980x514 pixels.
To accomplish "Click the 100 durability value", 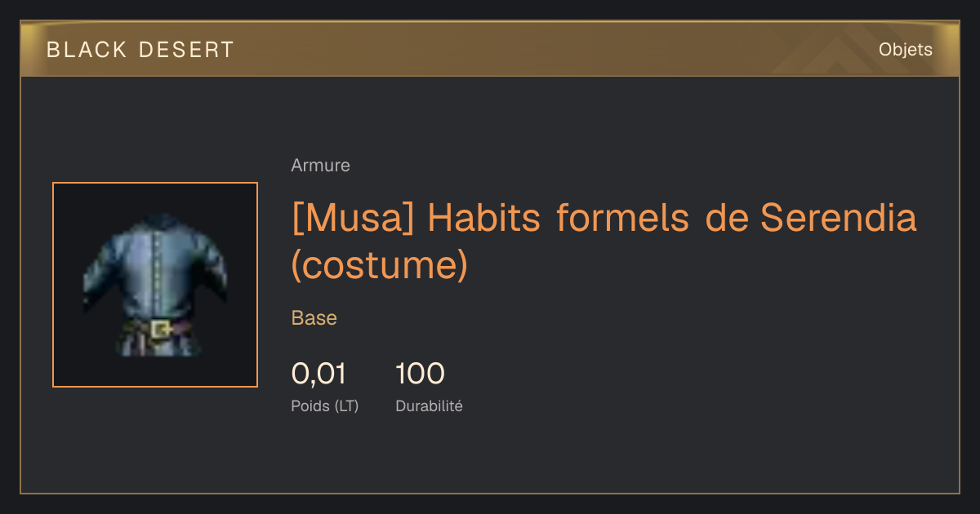I will pos(420,374).
